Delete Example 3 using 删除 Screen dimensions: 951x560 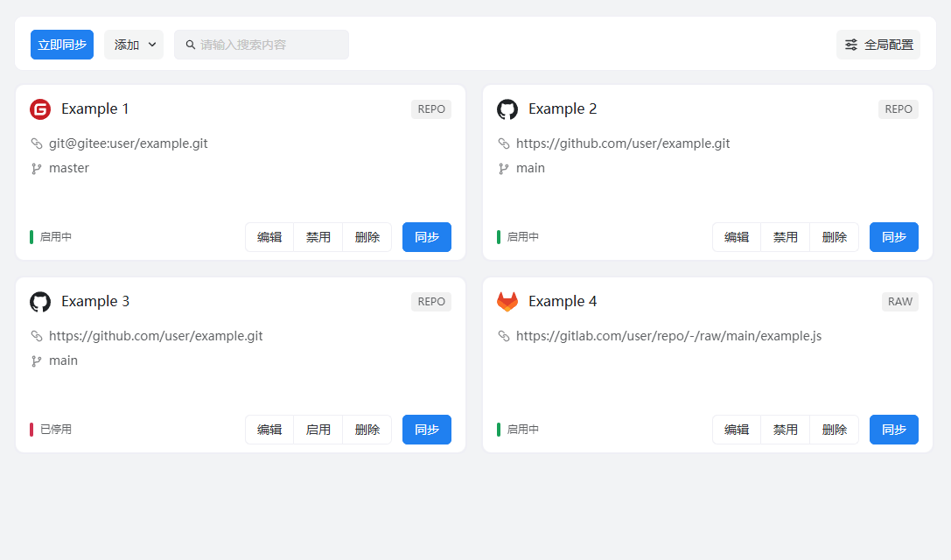[x=367, y=430]
